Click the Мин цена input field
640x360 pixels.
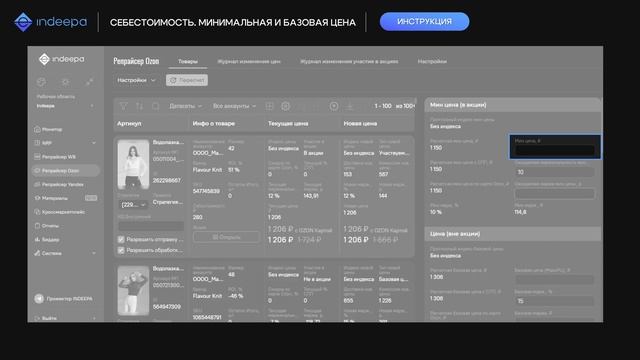(x=555, y=150)
